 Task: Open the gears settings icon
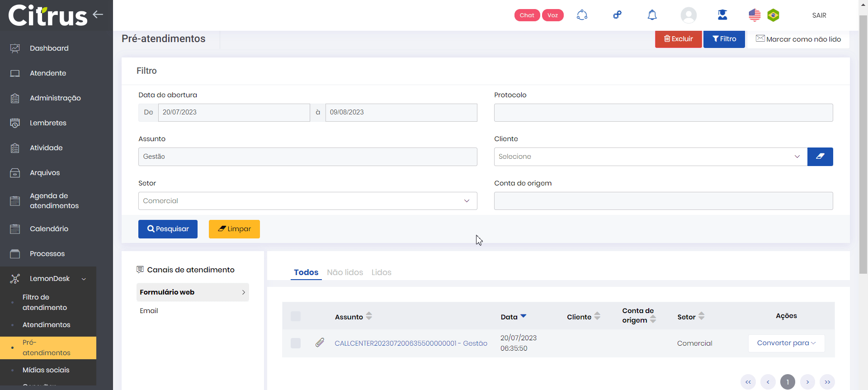(617, 15)
